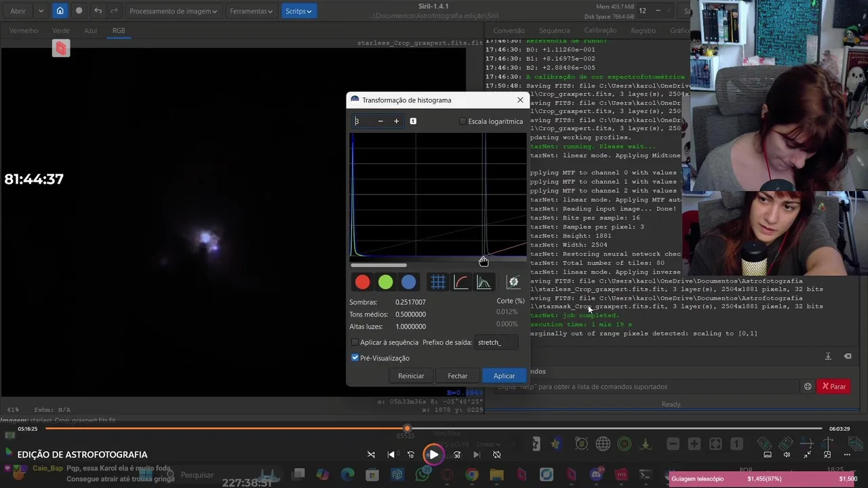Decrease the thread count beside 12
Image resolution: width=868 pixels, height=488 pixels.
(x=658, y=11)
